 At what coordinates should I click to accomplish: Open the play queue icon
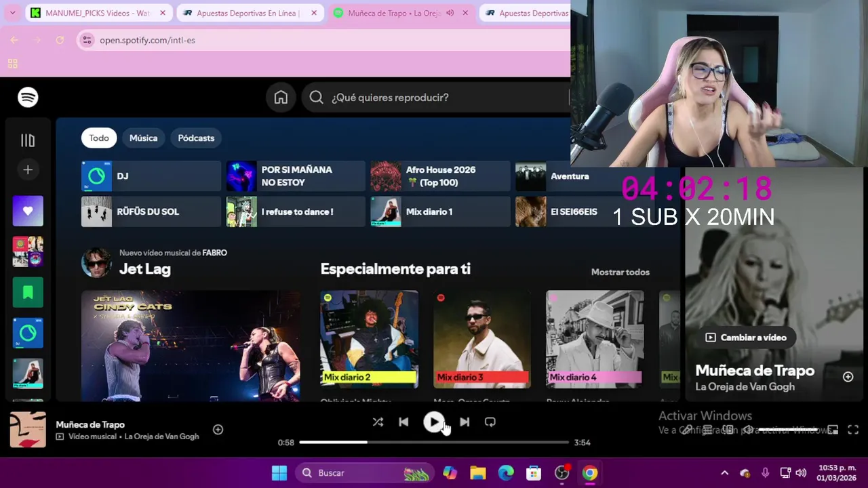click(x=707, y=430)
